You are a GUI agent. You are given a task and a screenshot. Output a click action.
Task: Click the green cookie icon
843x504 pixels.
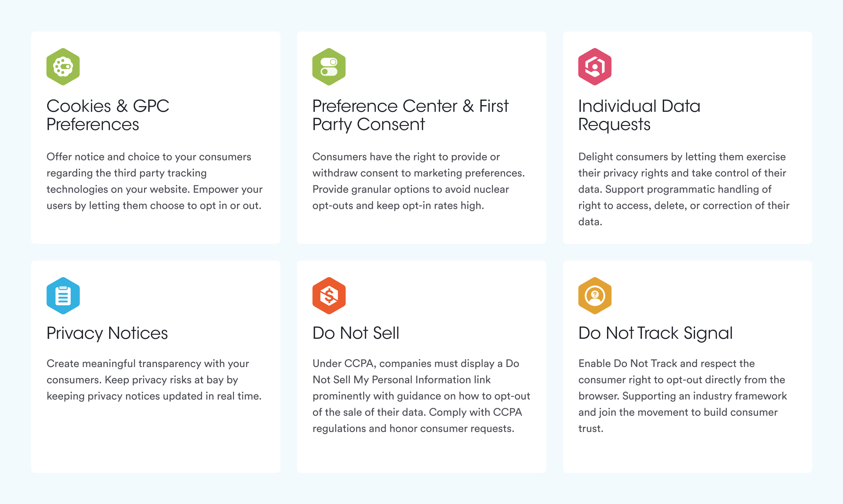tap(63, 67)
